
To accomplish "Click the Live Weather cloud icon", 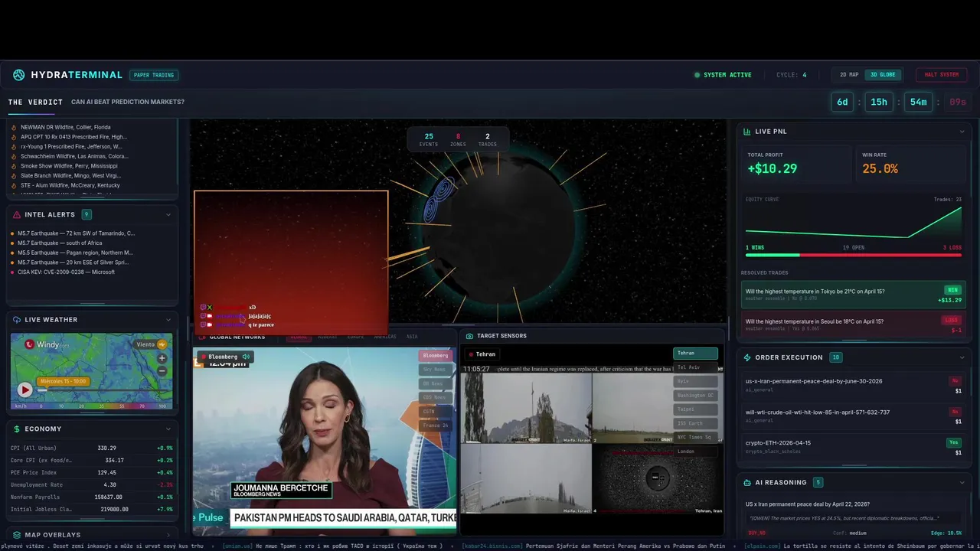I will 17,320.
